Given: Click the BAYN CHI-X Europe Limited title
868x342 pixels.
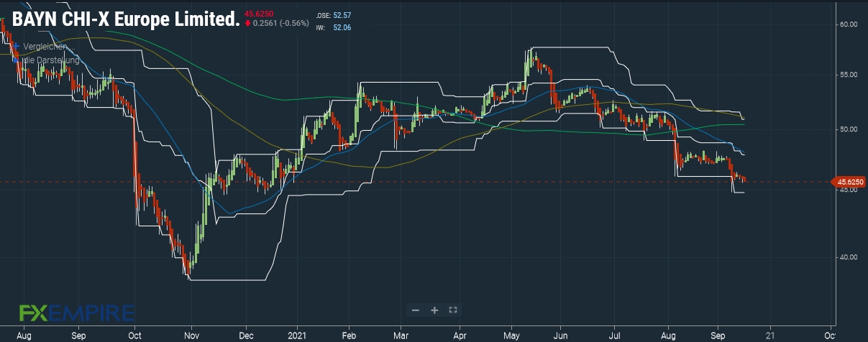Looking at the screenshot, I should coord(125,19).
